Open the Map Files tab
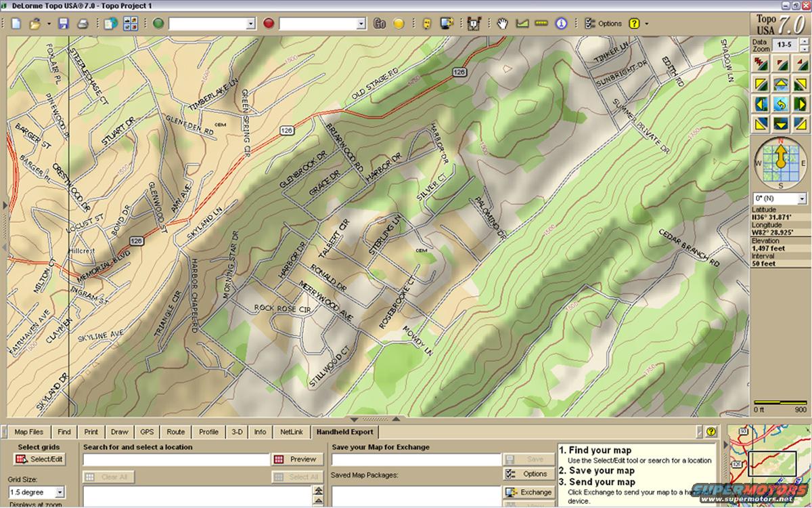The image size is (812, 508). point(29,431)
